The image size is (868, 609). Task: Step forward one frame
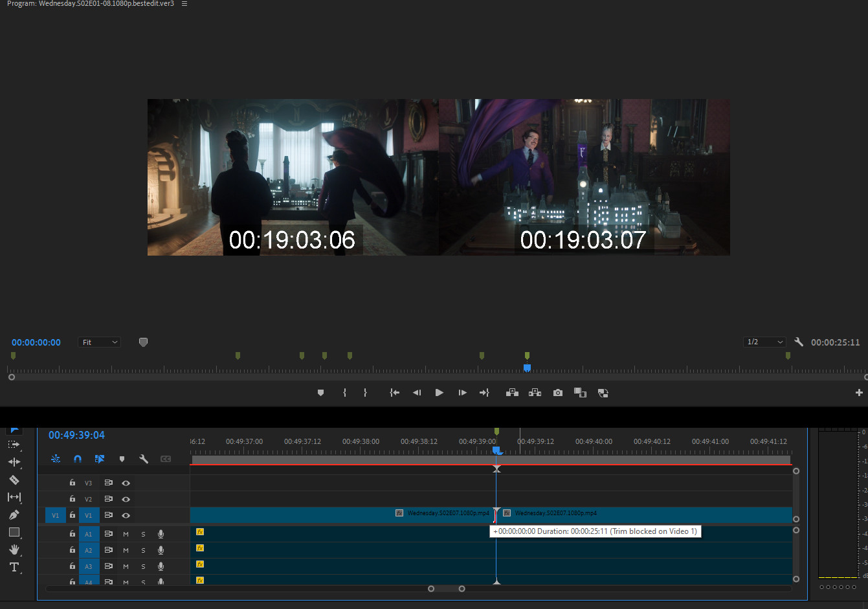[462, 393]
